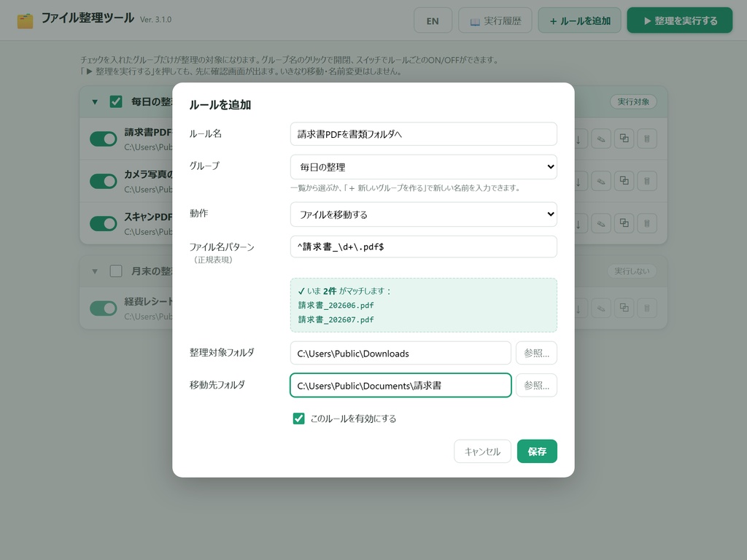Image resolution: width=747 pixels, height=560 pixels.
Task: Edit the カメラ写真 rule with pencil icon
Action: [601, 181]
